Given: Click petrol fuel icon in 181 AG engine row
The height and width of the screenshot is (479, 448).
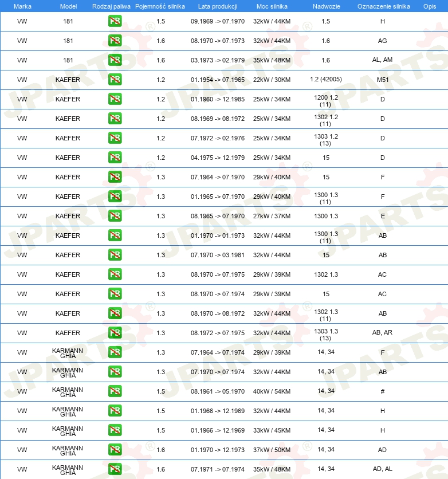Looking at the screenshot, I should 115,41.
